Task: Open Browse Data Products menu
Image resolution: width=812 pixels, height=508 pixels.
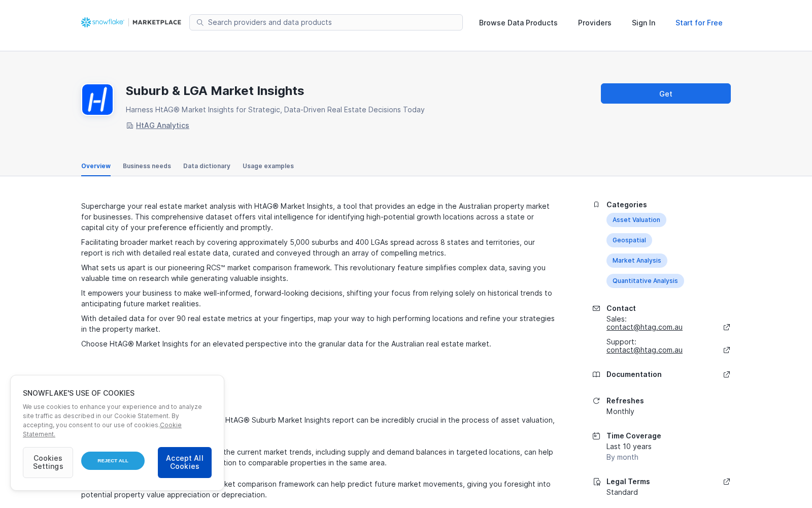Action: point(518,23)
